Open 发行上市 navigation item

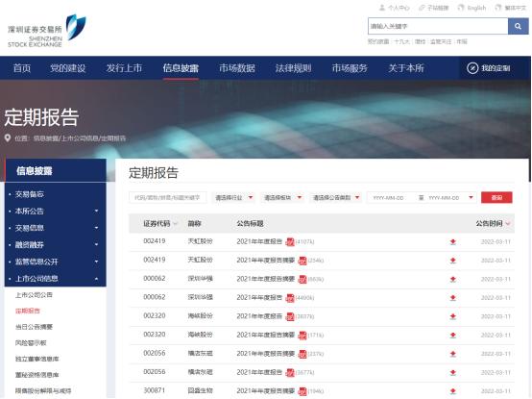click(124, 68)
